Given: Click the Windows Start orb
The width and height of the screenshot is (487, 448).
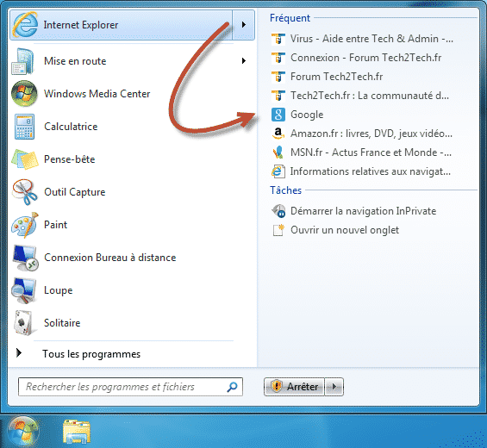Looking at the screenshot, I should pyautogui.click(x=23, y=432).
